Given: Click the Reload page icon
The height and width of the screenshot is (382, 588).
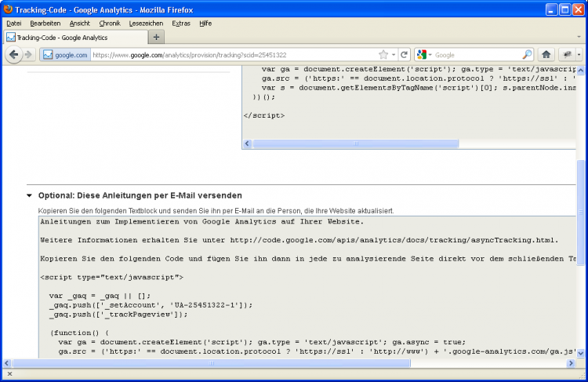Looking at the screenshot, I should (x=405, y=55).
